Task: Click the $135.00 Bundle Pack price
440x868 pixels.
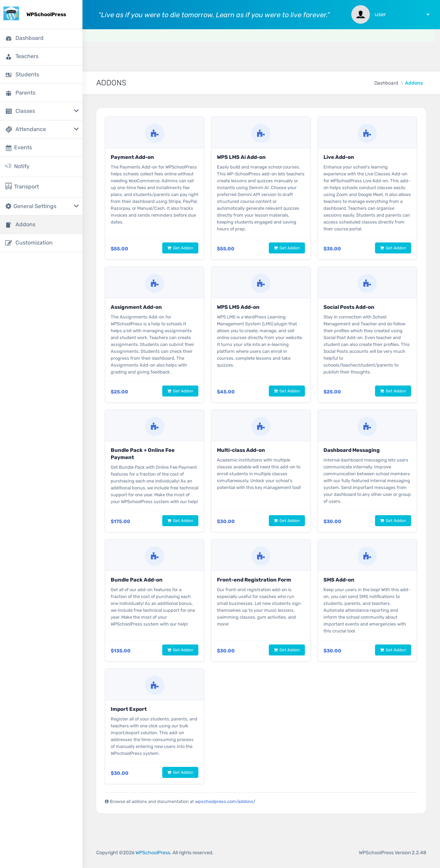Action: click(x=121, y=651)
